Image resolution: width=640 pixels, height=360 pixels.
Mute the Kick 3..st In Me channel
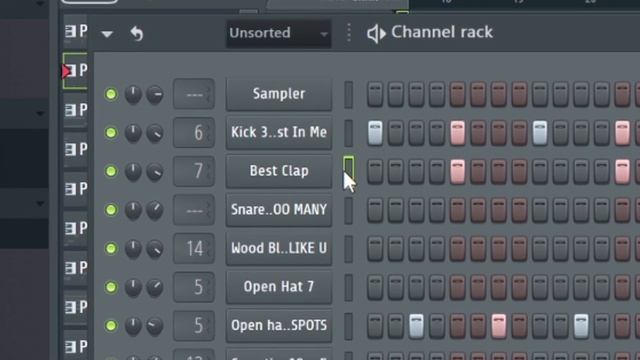tap(111, 133)
